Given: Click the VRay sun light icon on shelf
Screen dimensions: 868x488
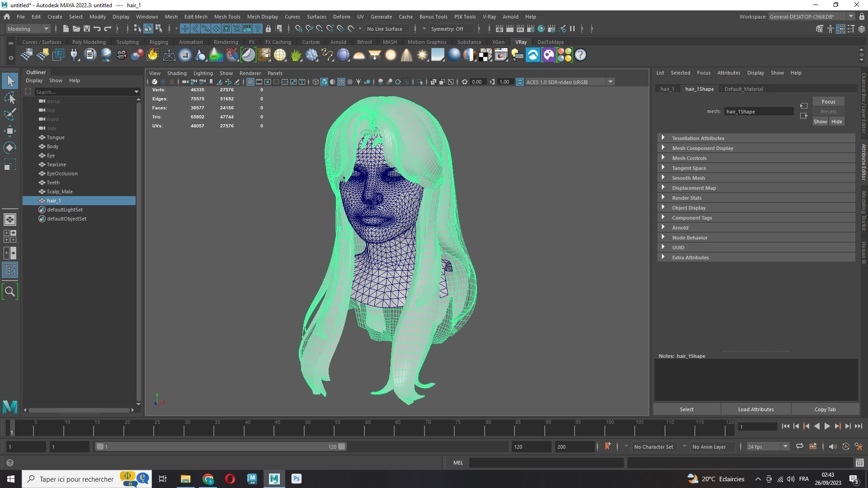Looking at the screenshot, I should tap(422, 55).
